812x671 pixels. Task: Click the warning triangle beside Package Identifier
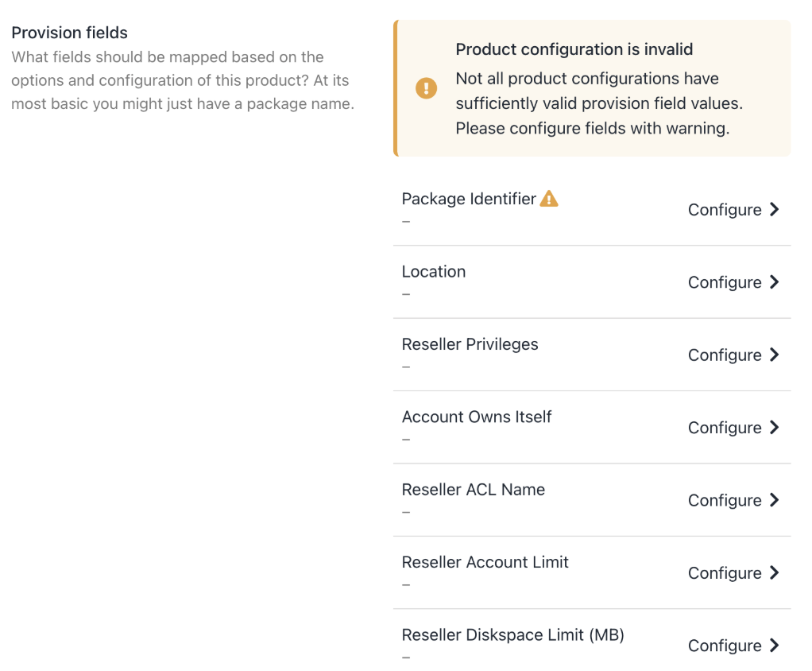tap(549, 200)
